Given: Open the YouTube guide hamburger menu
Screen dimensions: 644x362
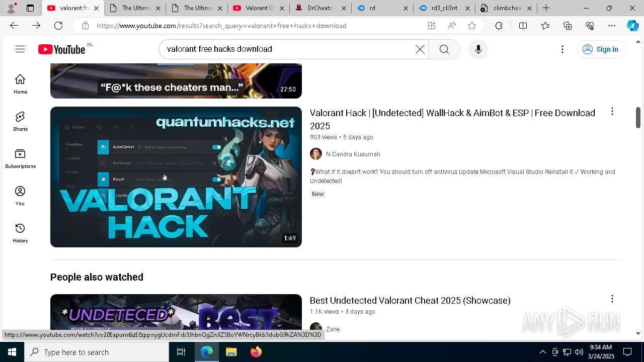Looking at the screenshot, I should pos(20,49).
